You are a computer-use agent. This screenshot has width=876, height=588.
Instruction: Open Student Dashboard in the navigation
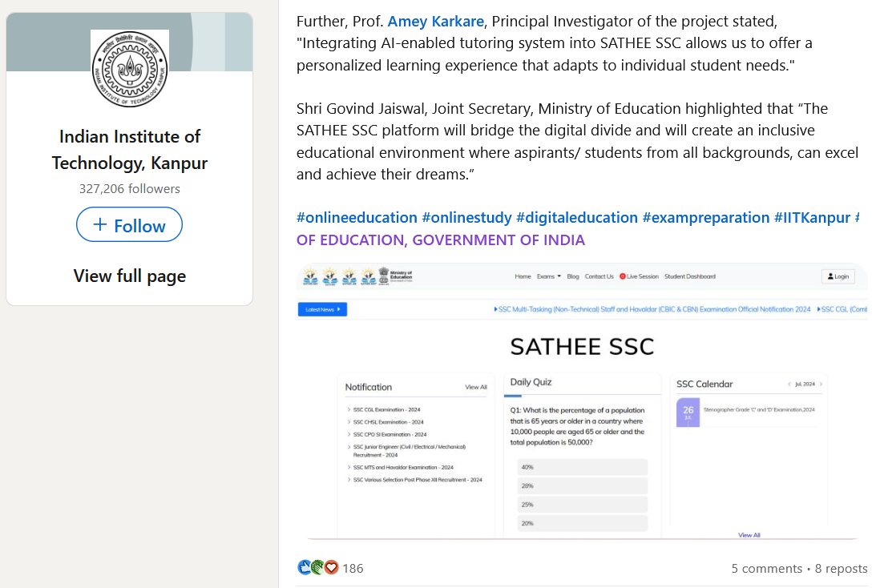[x=690, y=276]
